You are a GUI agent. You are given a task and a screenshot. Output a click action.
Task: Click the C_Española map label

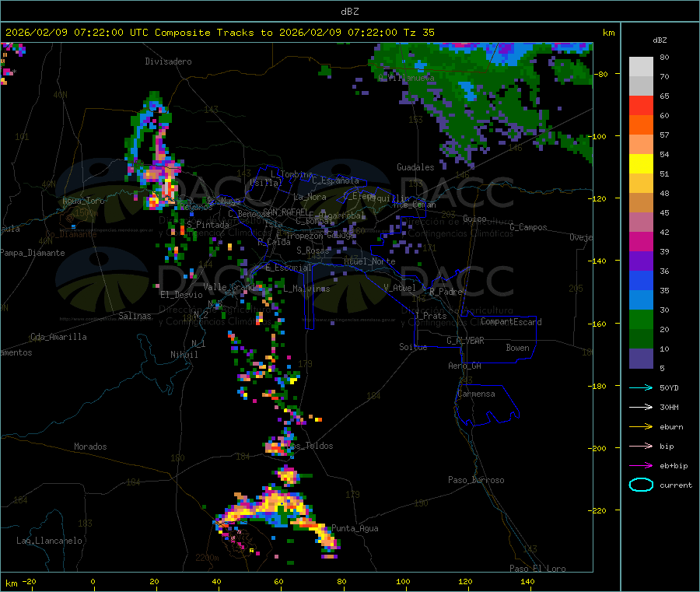click(x=335, y=180)
